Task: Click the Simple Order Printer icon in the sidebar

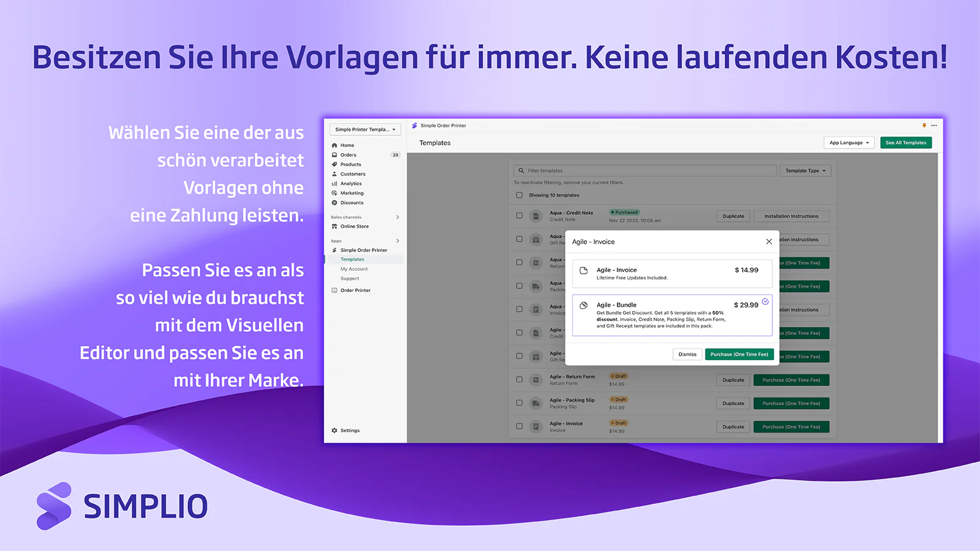Action: (x=334, y=250)
